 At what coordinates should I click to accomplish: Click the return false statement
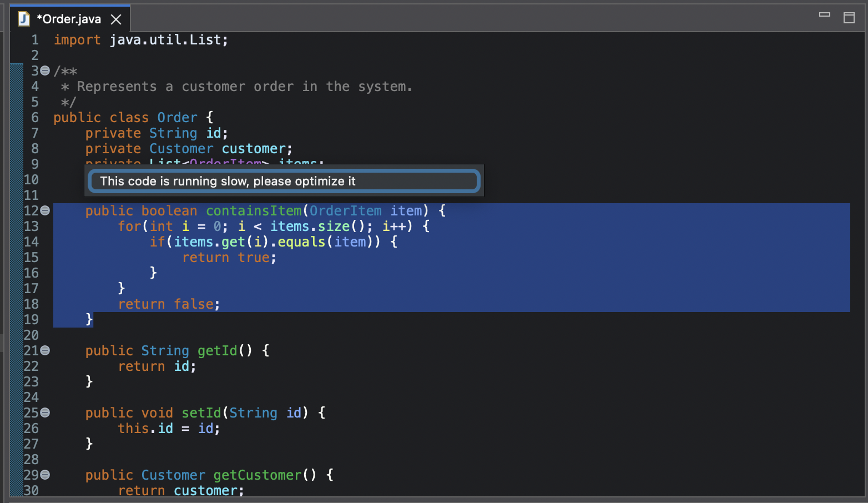pyautogui.click(x=166, y=304)
